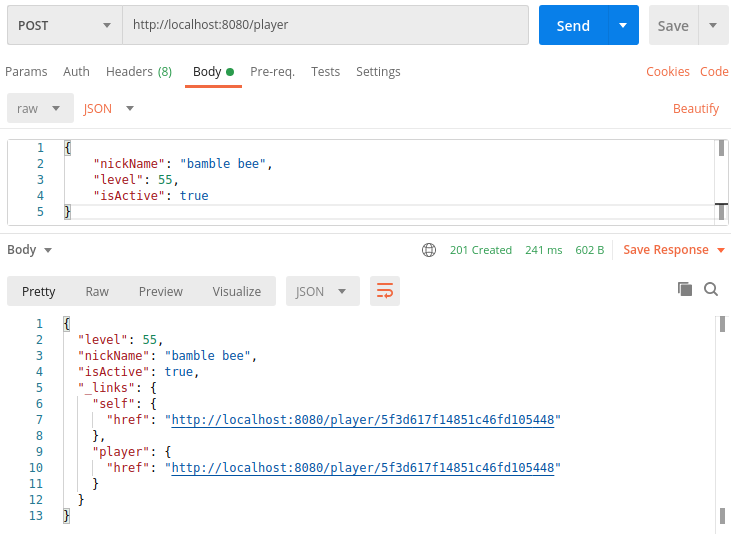The image size is (731, 534).
Task: Select the Pre-req. tab
Action: (x=272, y=72)
